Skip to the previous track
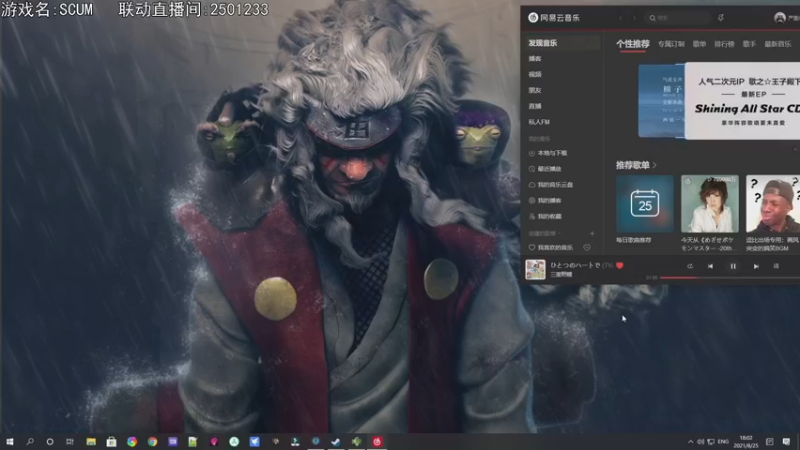Viewport: 800px width, 450px height. coord(710,266)
